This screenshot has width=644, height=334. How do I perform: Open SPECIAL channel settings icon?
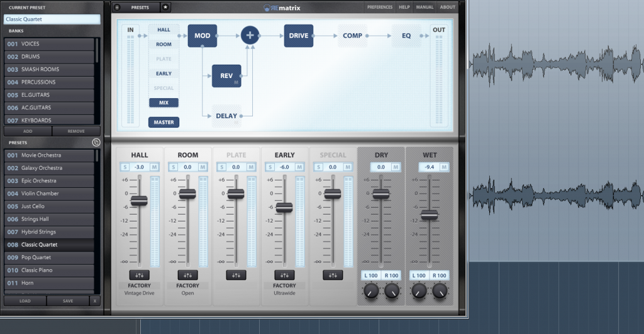click(x=333, y=276)
